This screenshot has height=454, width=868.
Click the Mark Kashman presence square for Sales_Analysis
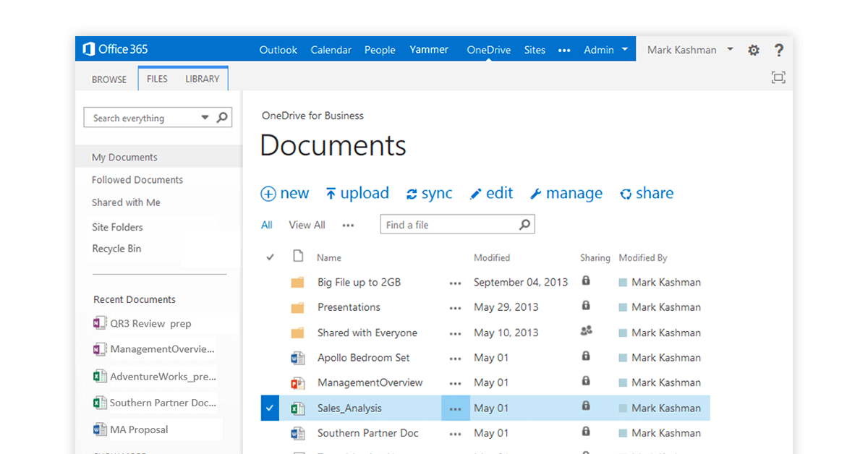coord(623,409)
